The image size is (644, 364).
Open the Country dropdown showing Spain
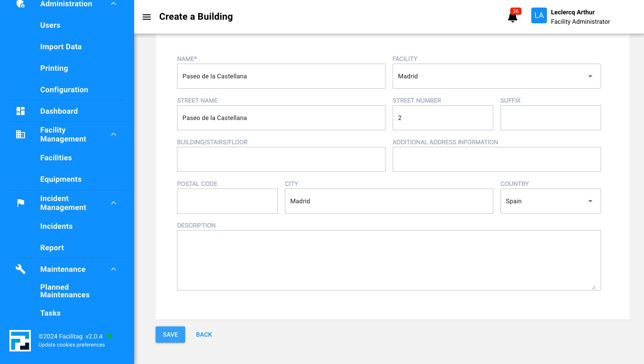[550, 201]
